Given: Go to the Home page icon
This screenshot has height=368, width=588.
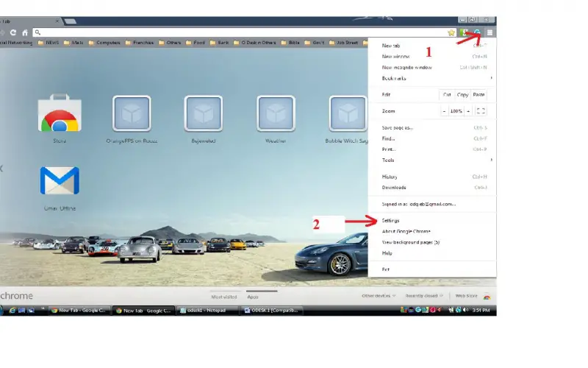Looking at the screenshot, I should click(x=25, y=32).
